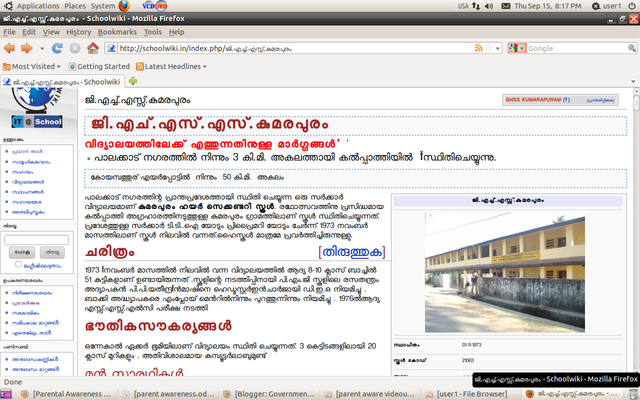Open the Bookmarks menu
This screenshot has width=640, height=400.
[x=118, y=32]
